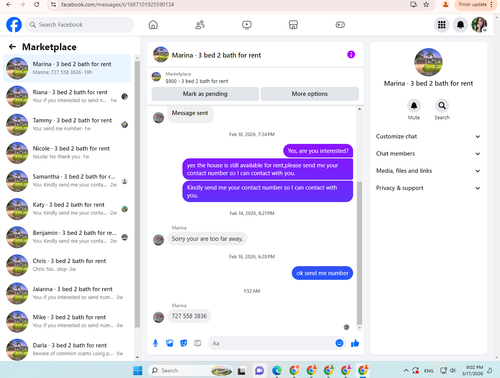Click the conversation list scrollbar
Screen dimensions: 500x378
coord(137,193)
